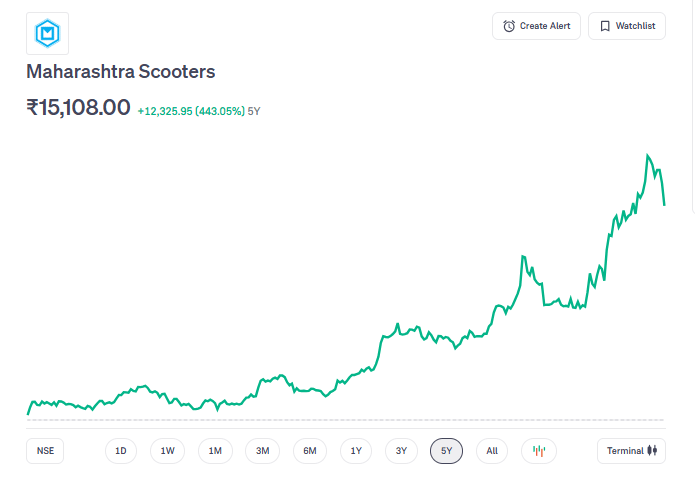This screenshot has width=695, height=478.
Task: Add stock to Watchlist
Action: (x=627, y=26)
